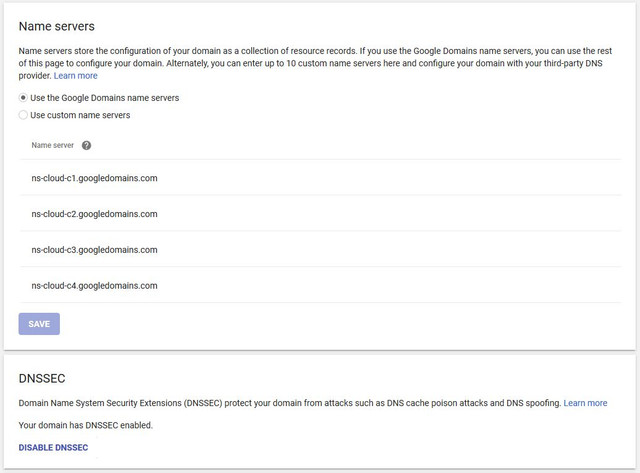Viewport: 640px width, 473px height.
Task: Click the Name servers section heading
Action: (x=57, y=26)
